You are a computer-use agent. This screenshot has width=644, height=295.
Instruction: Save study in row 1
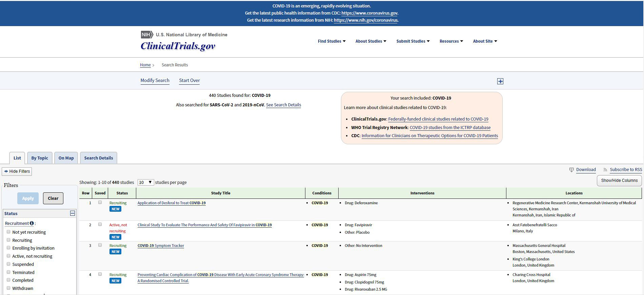coord(100,202)
